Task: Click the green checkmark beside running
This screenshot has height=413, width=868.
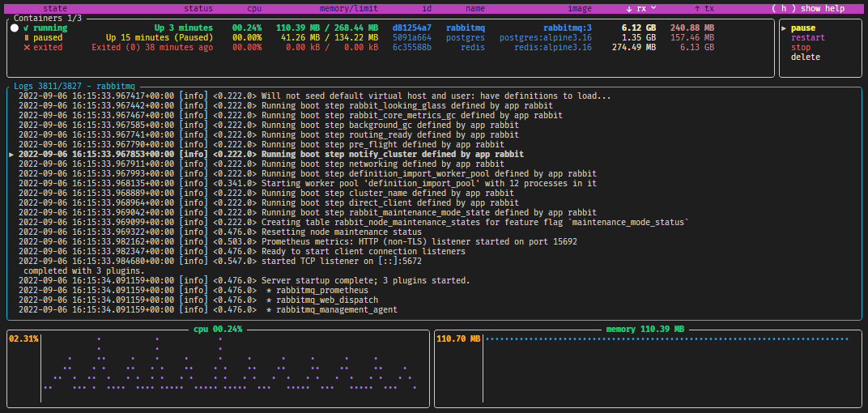Action: (x=26, y=28)
